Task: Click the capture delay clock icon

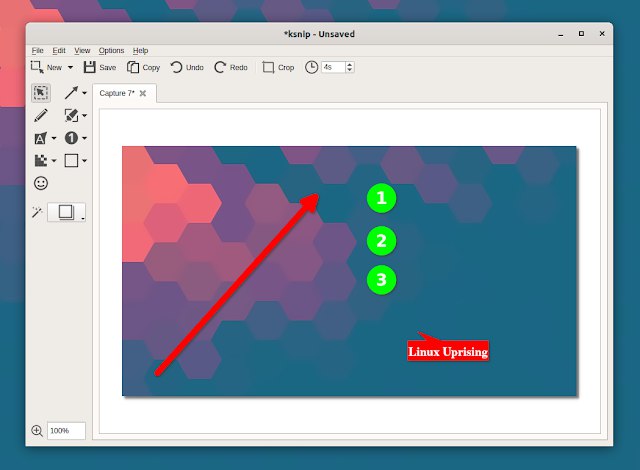Action: [x=311, y=67]
